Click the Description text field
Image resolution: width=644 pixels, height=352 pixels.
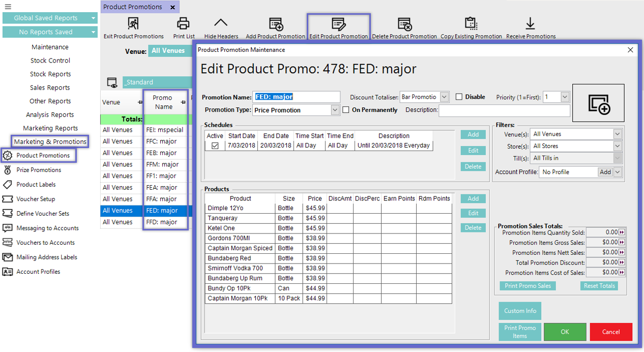pyautogui.click(x=504, y=110)
